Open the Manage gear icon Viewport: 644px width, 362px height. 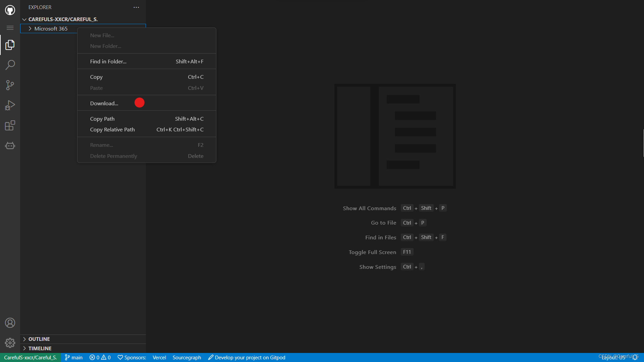(10, 343)
